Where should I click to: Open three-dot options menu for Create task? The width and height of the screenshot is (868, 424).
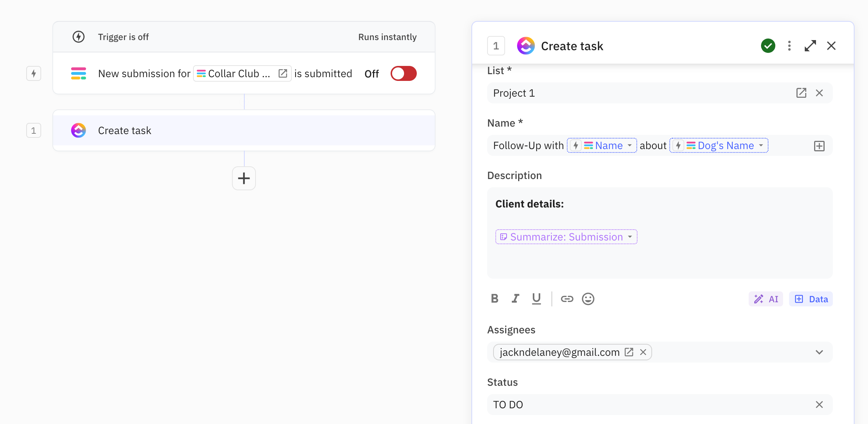789,46
